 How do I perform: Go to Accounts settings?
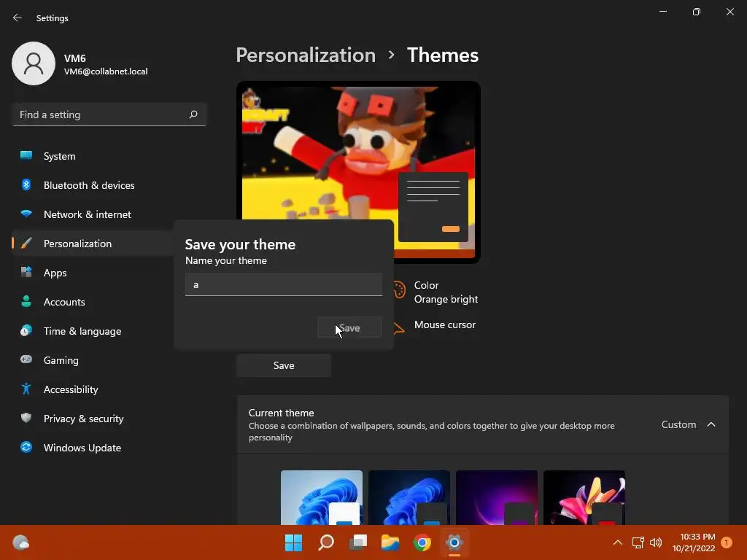point(93,302)
